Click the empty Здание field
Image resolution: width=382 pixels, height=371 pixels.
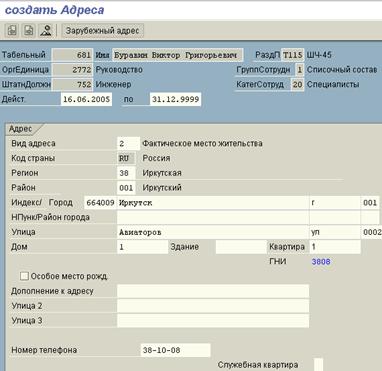[241, 247]
